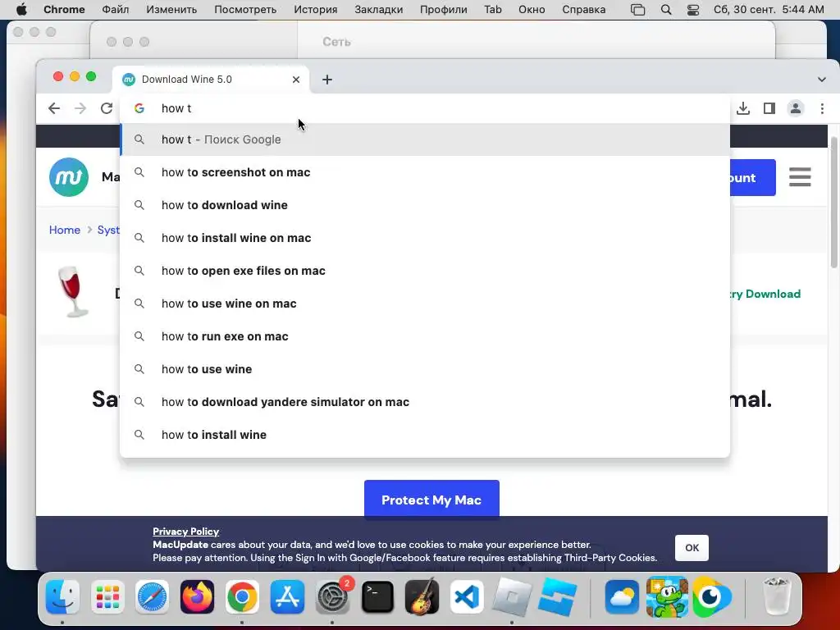The image size is (840, 630).
Task: Open Google Chrome from the Dock
Action: click(x=242, y=596)
